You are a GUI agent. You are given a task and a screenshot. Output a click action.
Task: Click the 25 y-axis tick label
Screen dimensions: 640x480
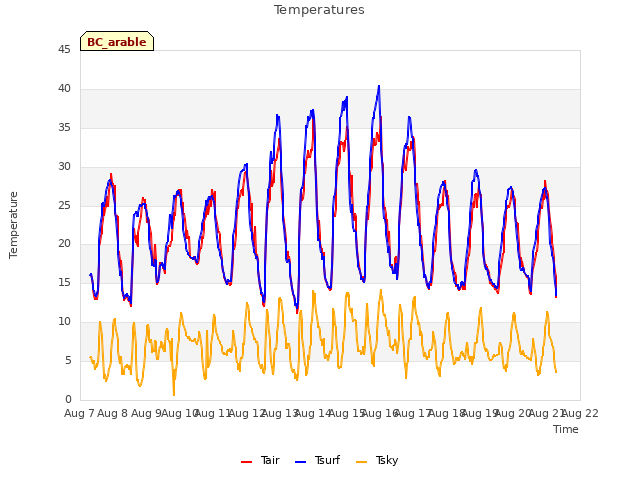click(64, 205)
